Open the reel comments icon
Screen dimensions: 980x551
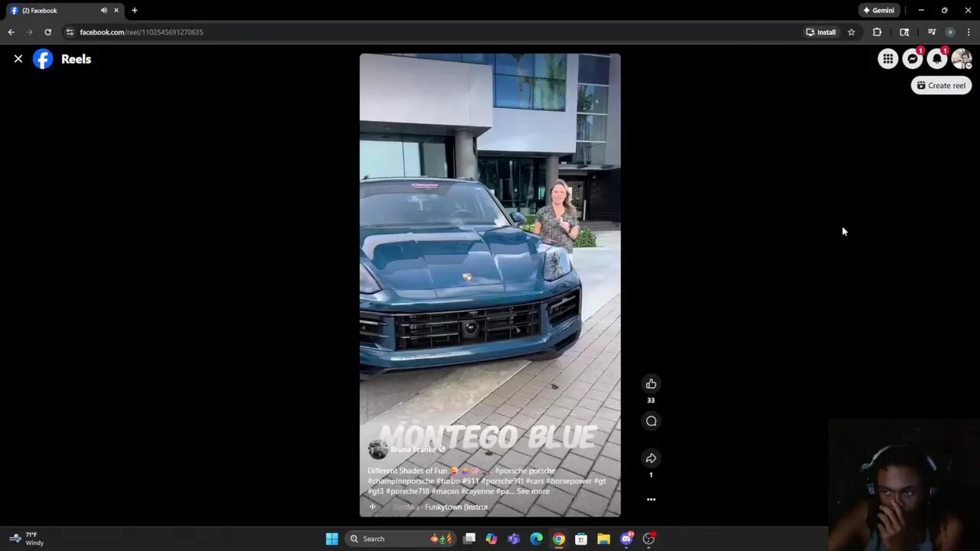tap(651, 421)
